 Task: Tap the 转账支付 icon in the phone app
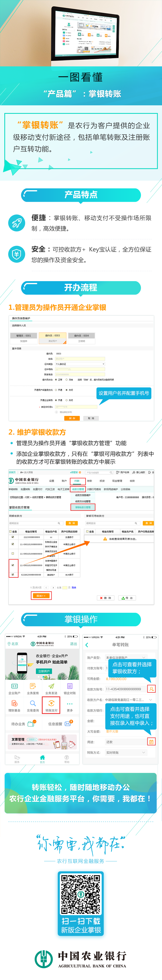(x=51, y=703)
